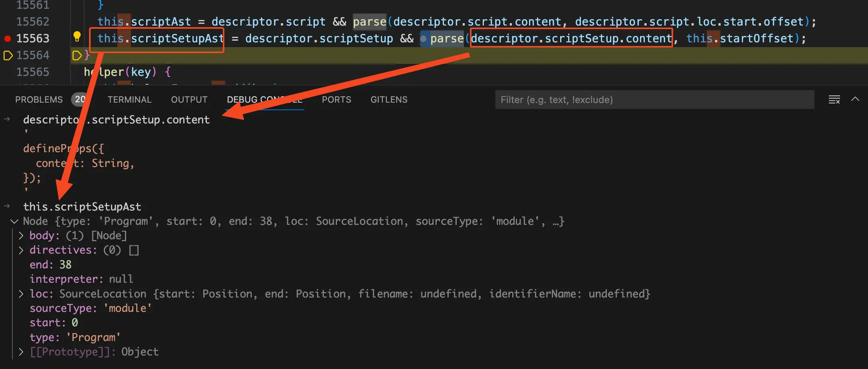Viewport: 868px width, 369px height.
Task: Click the helper(key) method name
Action: [104, 72]
